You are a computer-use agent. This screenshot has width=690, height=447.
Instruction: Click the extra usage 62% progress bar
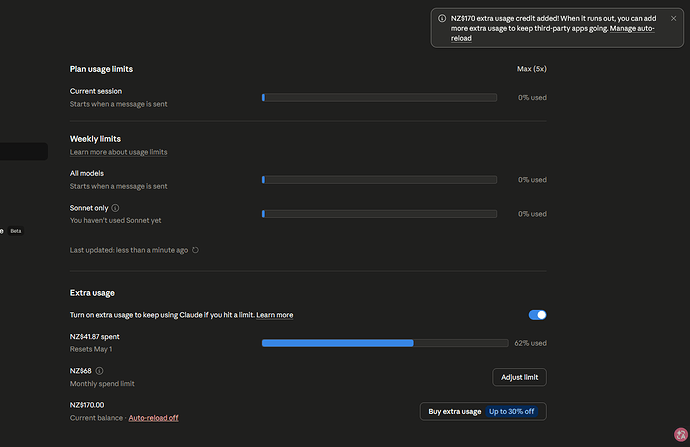click(385, 343)
